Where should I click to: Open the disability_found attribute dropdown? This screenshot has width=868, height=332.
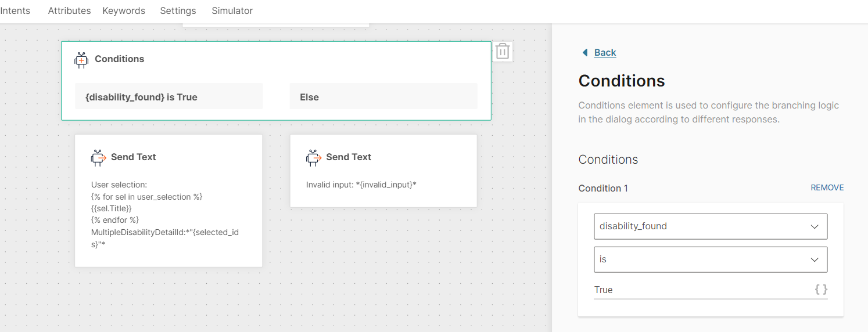[710, 226]
